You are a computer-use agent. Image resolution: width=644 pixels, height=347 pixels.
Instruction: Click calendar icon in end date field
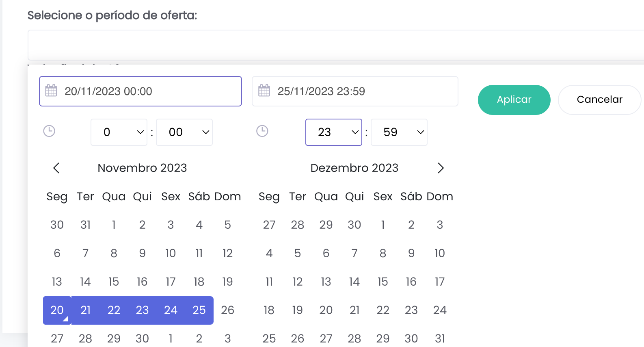tap(264, 91)
